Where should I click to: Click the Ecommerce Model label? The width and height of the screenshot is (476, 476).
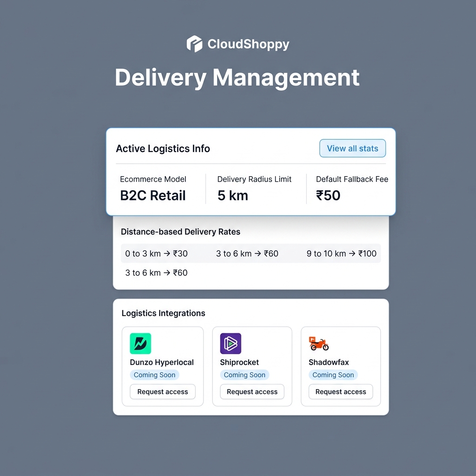click(x=153, y=179)
